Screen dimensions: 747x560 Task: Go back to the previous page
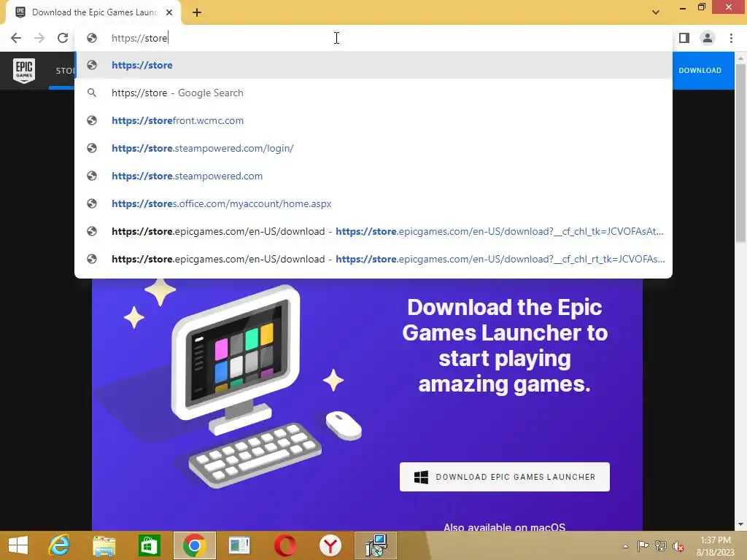coord(16,38)
